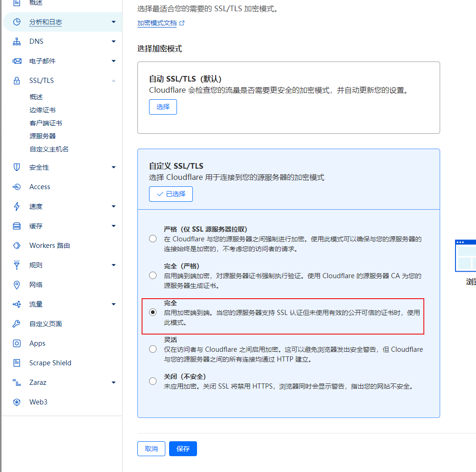Click the DNS network icon
Viewport: 476px width, 472px height.
point(17,41)
